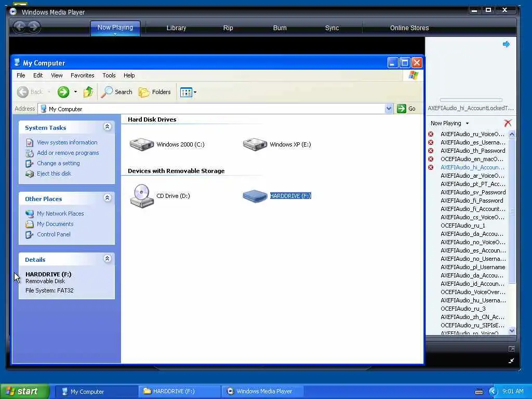Switch to HARDDRIVE (F:) taskbar button
The height and width of the screenshot is (399, 532).
click(179, 392)
